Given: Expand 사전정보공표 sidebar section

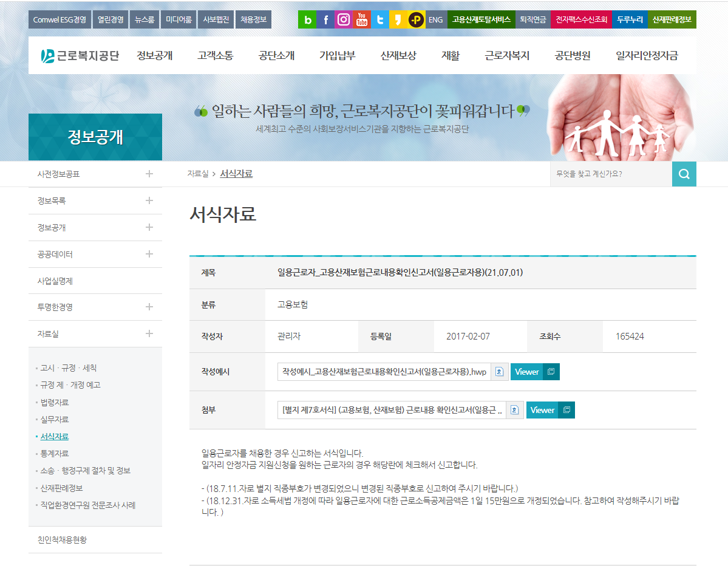Looking at the screenshot, I should pyautogui.click(x=149, y=174).
